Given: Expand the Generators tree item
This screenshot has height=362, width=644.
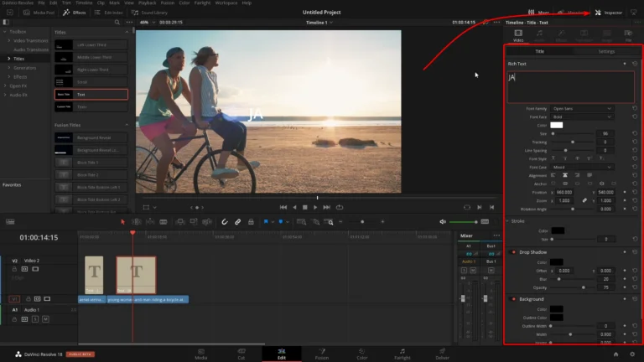Looking at the screenshot, I should pos(9,68).
